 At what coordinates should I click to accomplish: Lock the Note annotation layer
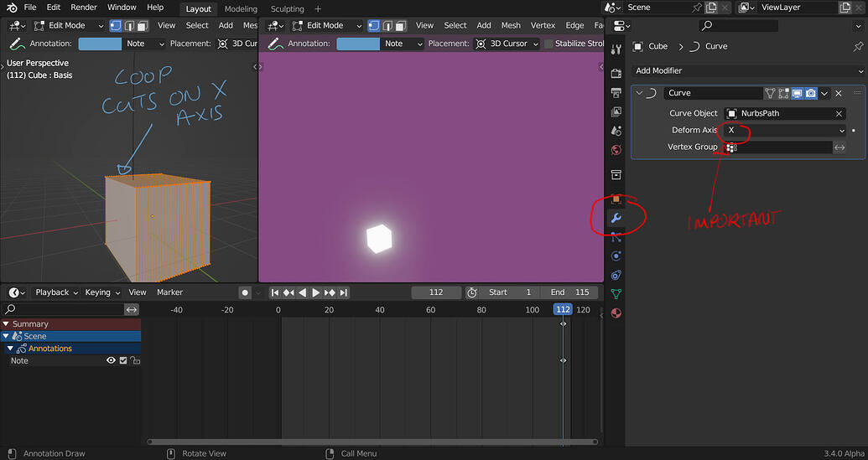135,360
